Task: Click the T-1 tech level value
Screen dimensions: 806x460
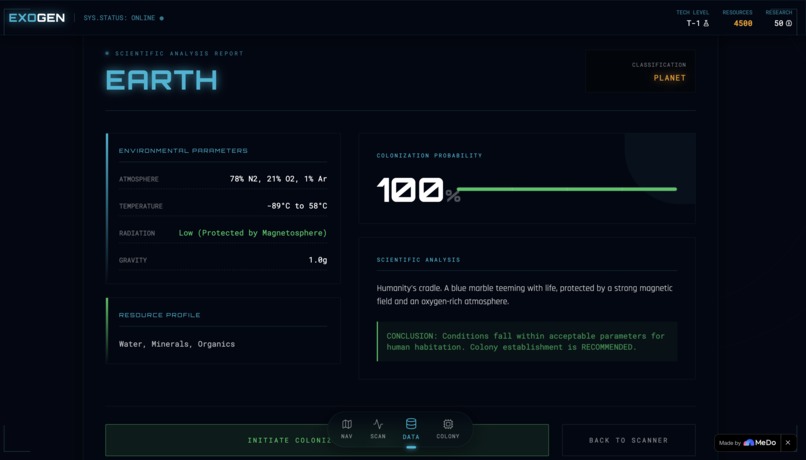Action: (x=693, y=23)
